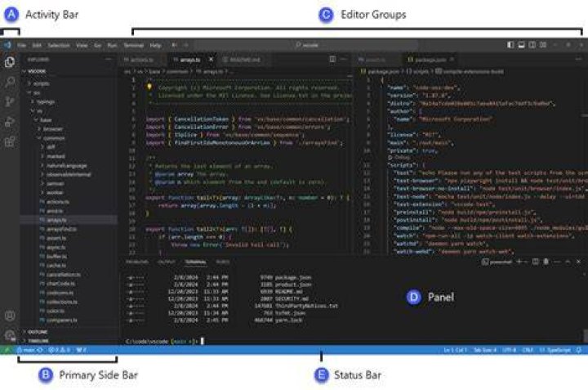Switch to the Output panel tab

tap(167, 262)
